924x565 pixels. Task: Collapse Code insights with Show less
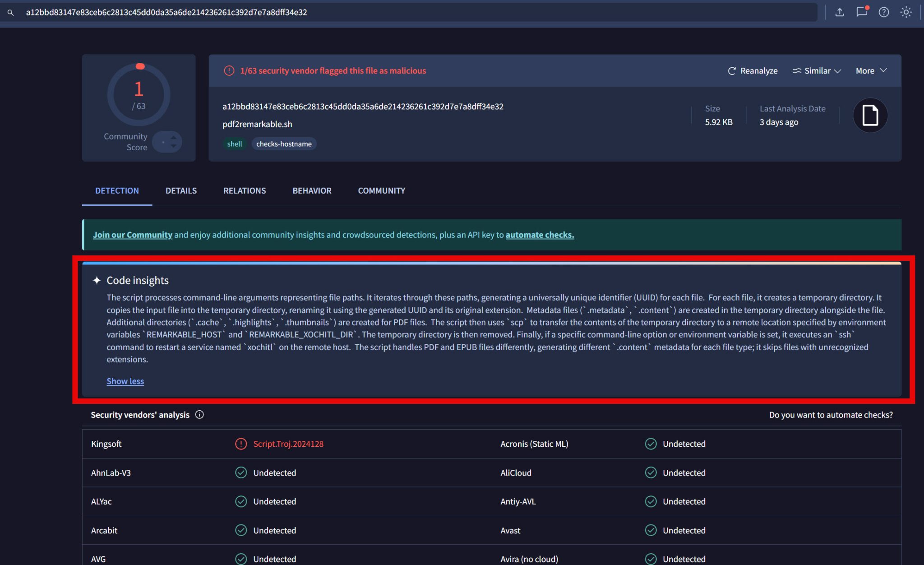(x=125, y=381)
